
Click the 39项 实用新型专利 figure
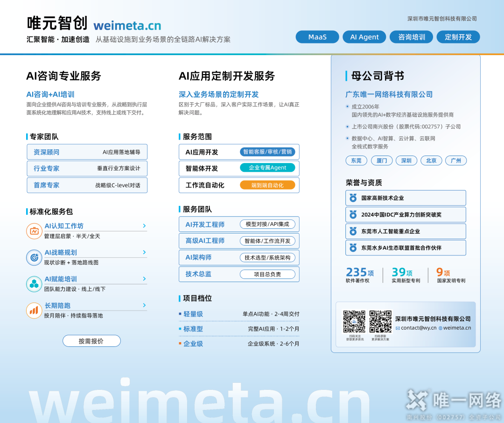(x=406, y=275)
